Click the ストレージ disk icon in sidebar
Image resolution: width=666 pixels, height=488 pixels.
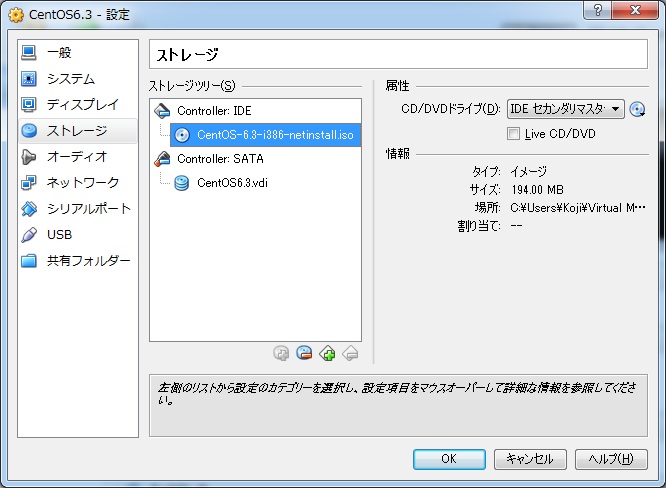click(x=29, y=130)
